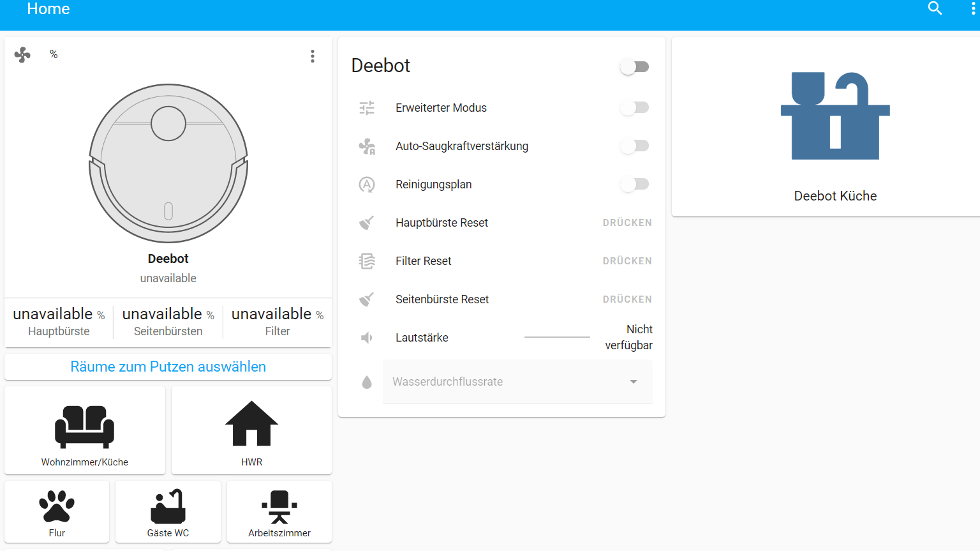Select the Wohnzimmer/Küche sofa icon

(85, 426)
